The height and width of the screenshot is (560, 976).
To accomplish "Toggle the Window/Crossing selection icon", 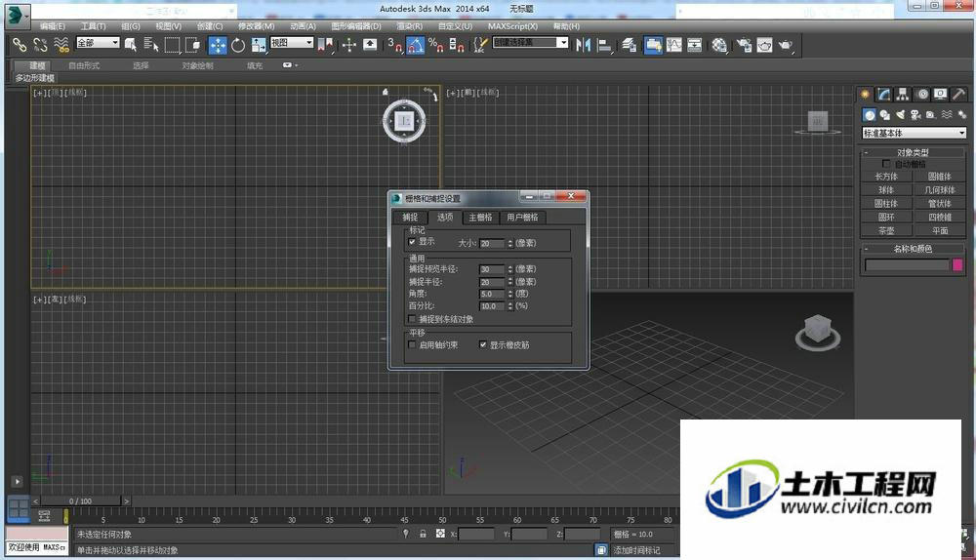I will point(193,45).
